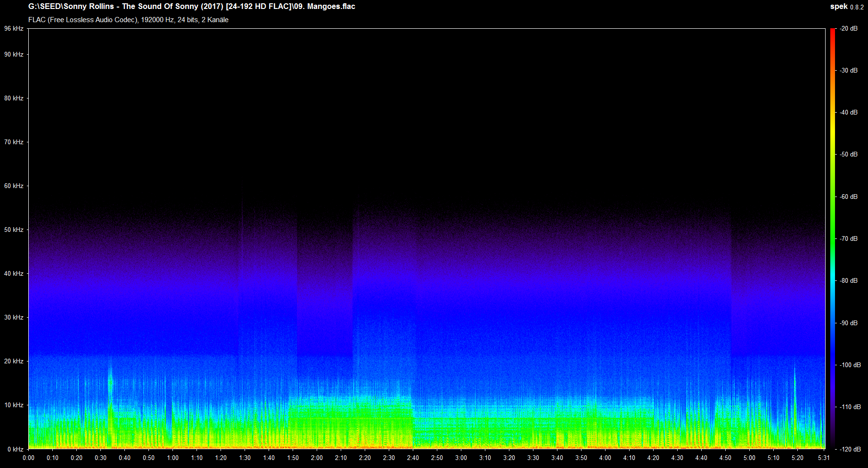868x468 pixels.
Task: Select the 2:40 time axis label
Action: (413, 458)
